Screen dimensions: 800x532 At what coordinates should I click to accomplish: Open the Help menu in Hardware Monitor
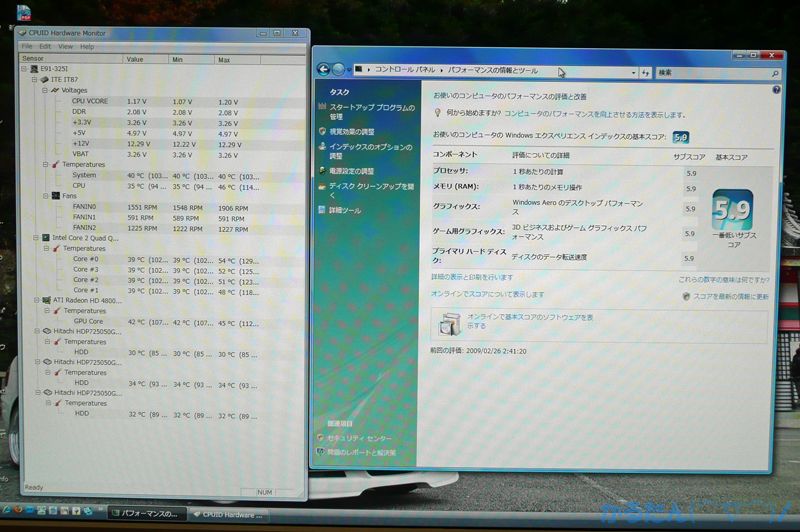87,46
